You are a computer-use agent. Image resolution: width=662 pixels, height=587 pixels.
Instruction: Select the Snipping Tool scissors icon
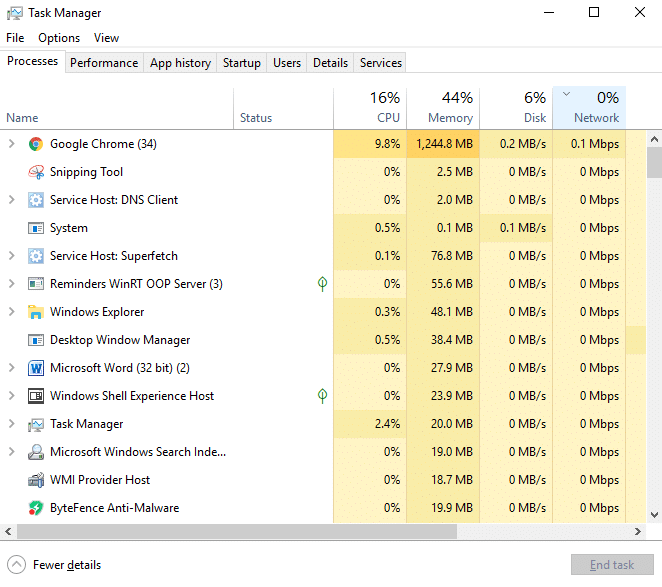36,172
